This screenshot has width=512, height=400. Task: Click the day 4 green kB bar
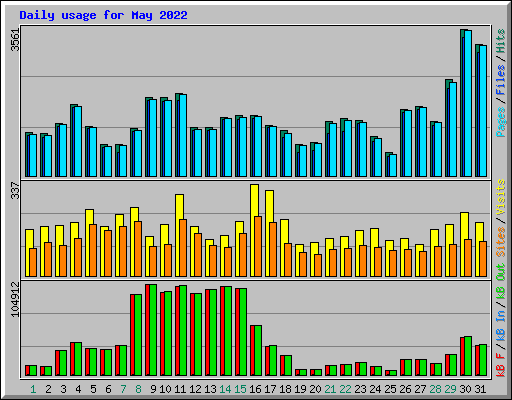[78, 359]
